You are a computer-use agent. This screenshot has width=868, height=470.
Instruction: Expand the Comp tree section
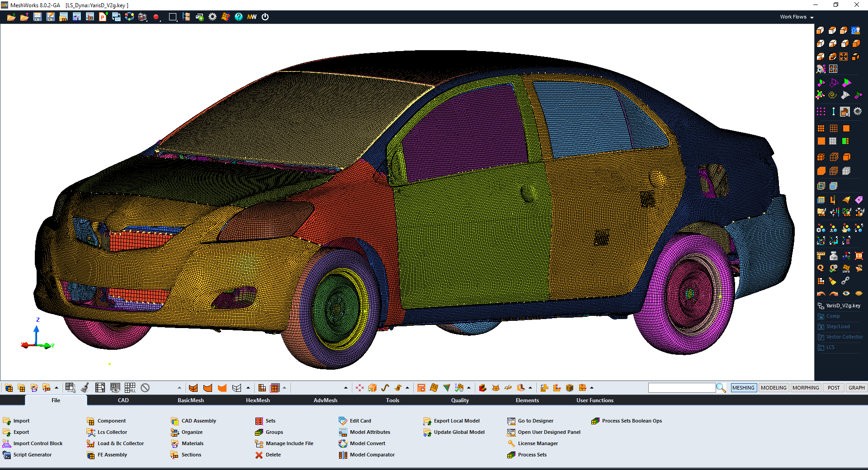coord(833,316)
